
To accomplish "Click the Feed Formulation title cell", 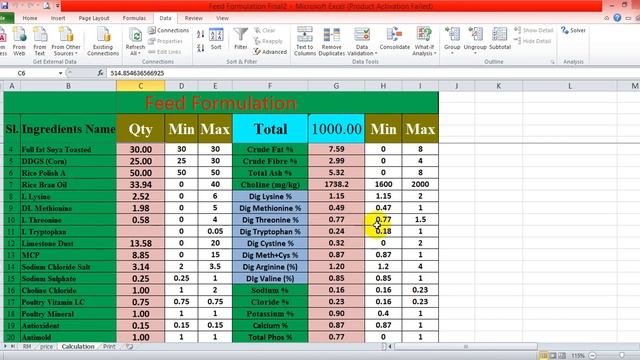I will click(221, 103).
